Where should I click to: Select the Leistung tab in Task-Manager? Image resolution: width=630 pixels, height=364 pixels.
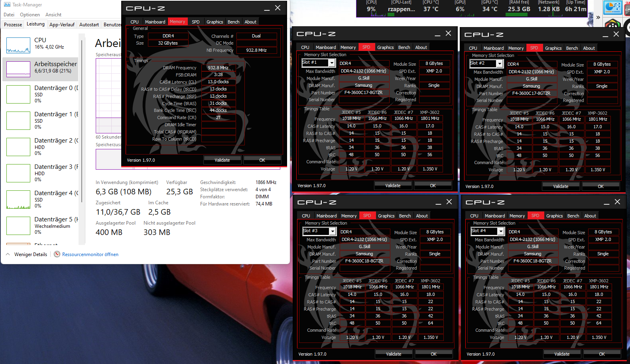(35, 24)
